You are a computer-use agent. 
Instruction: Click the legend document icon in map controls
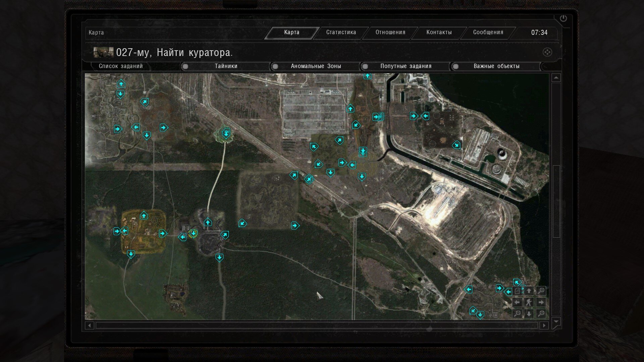[518, 291]
